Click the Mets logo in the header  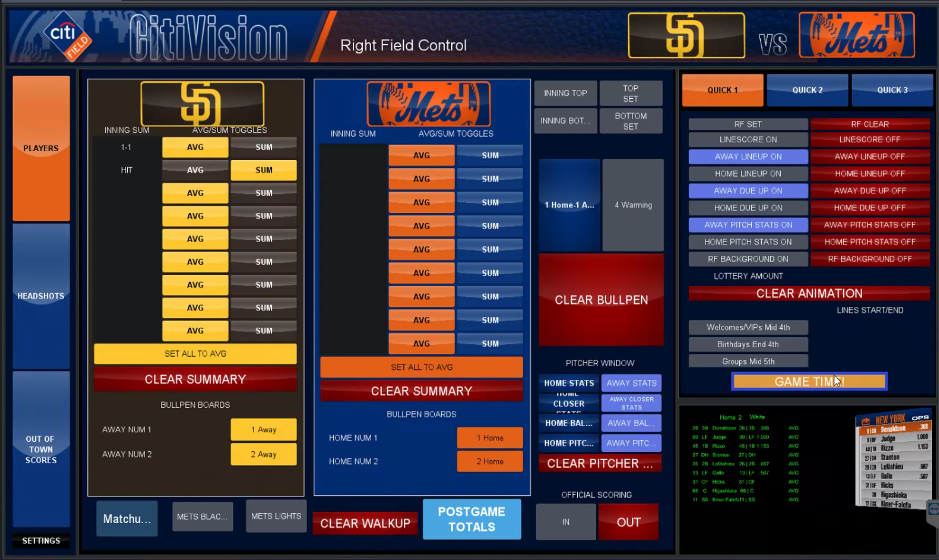(856, 36)
